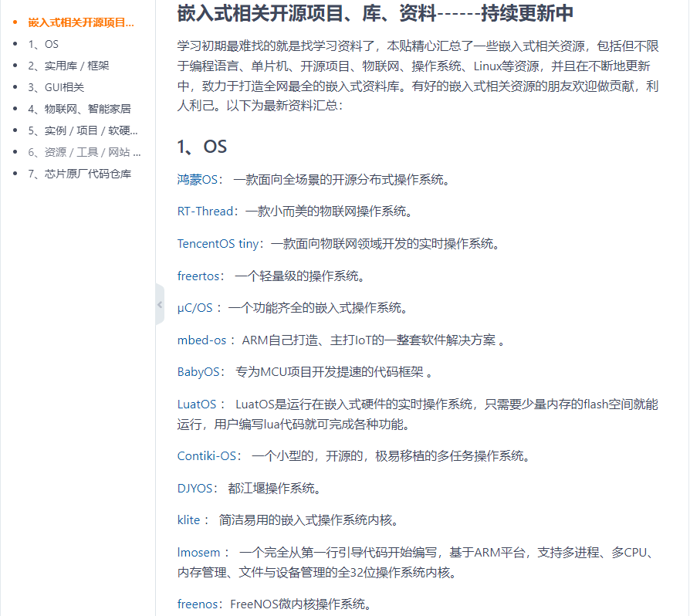Screen dimensions: 690x616
Task: Click description 一款小而美的物联网操作系统
Action: pos(330,212)
